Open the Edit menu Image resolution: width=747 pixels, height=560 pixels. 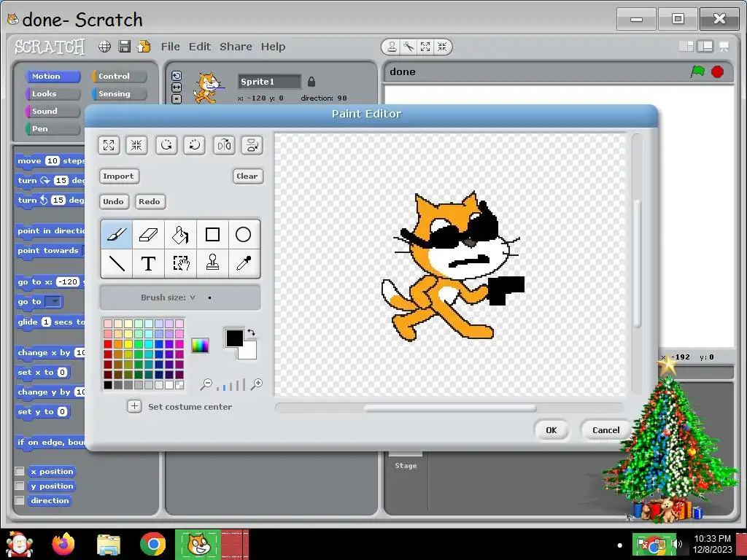pyautogui.click(x=200, y=47)
